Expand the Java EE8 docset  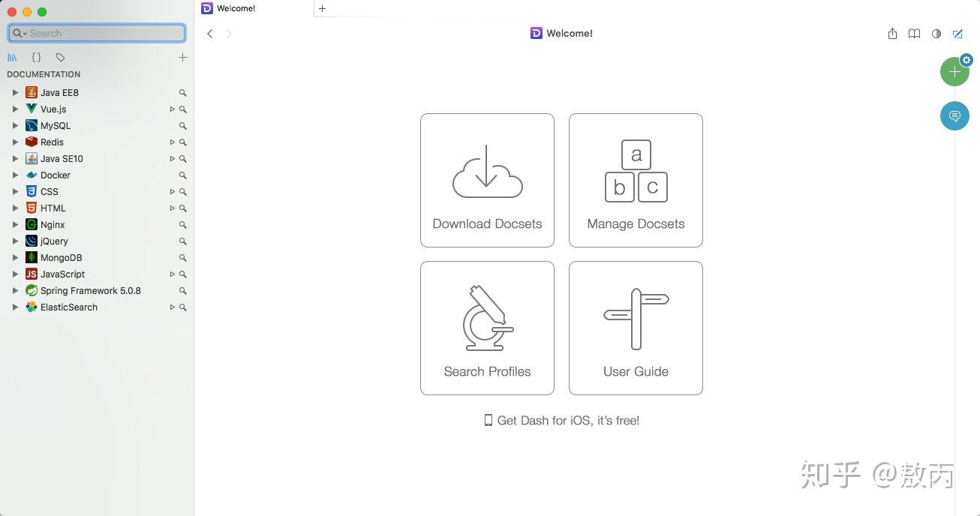coord(15,93)
